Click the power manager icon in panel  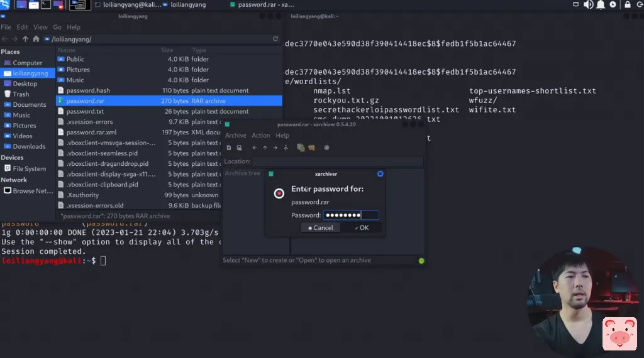613,4
